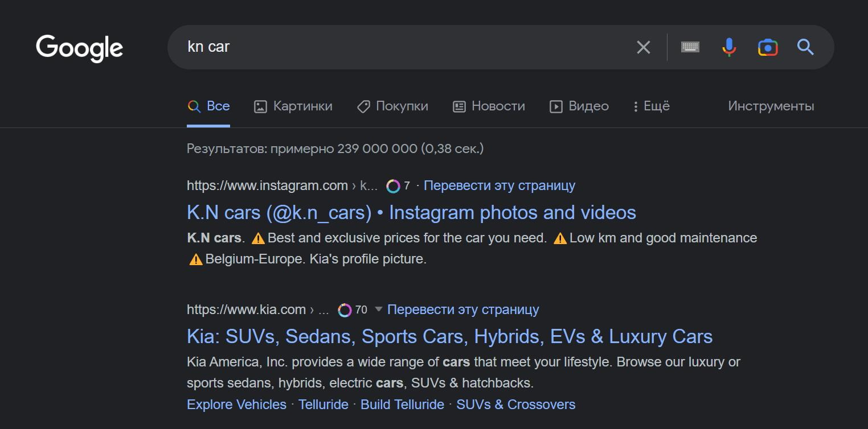
Task: Click Перевести эту страницу for Instagram result
Action: pos(499,186)
